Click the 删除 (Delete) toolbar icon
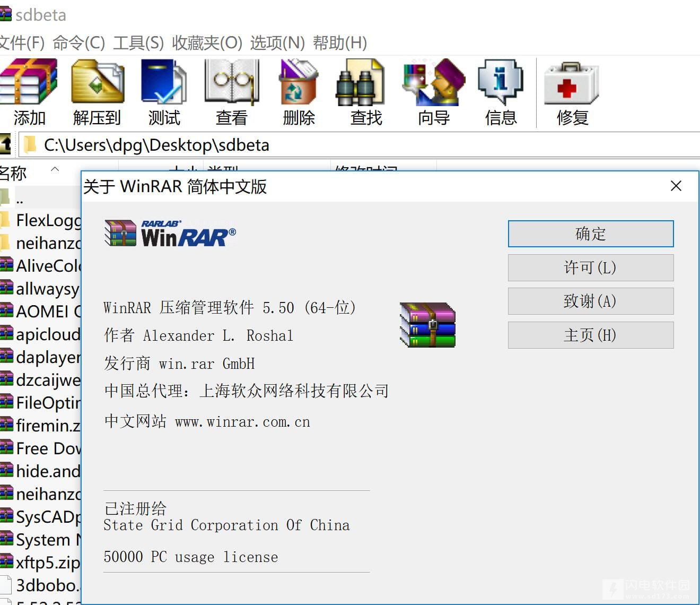 click(299, 81)
